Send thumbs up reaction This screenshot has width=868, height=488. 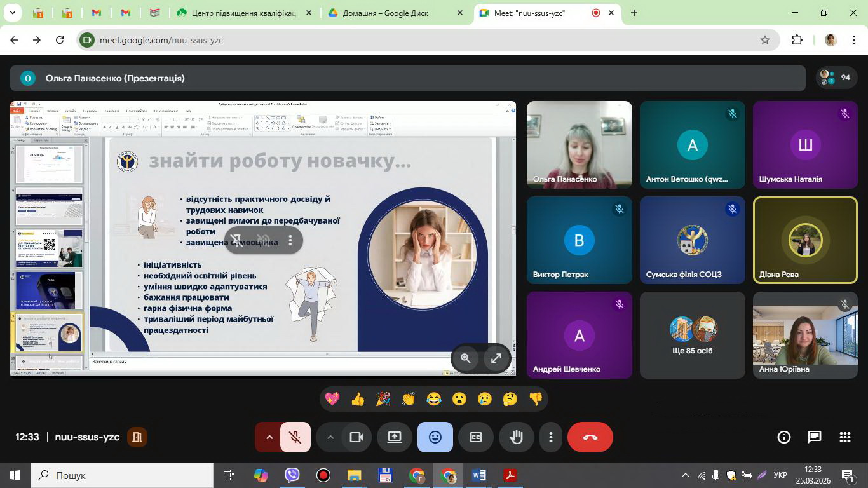coord(358,399)
